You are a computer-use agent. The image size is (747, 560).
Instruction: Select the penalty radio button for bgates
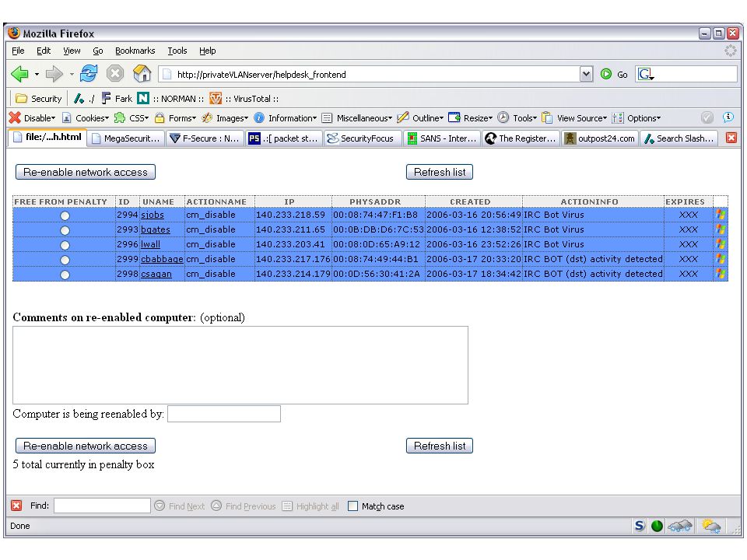(65, 230)
